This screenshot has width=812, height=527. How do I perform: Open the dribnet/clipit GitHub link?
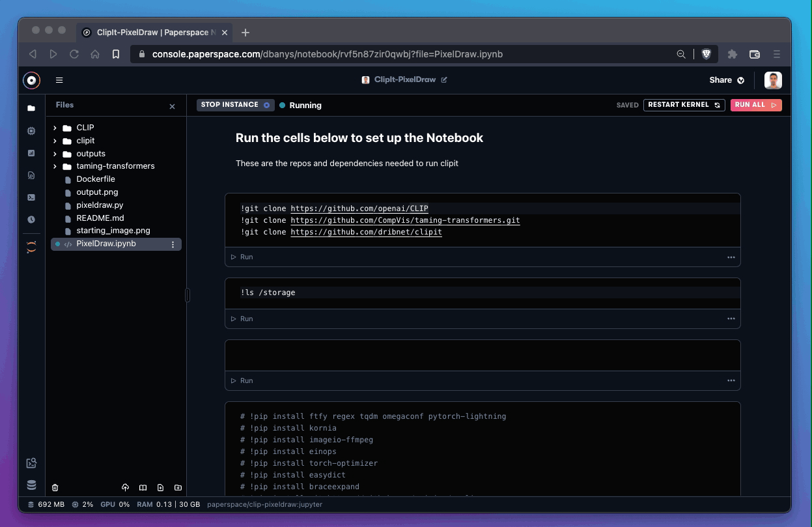(x=366, y=232)
